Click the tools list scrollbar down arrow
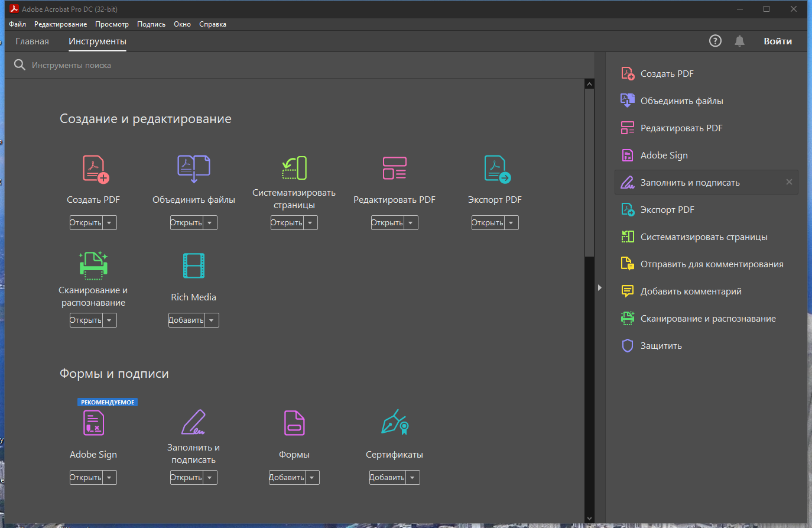This screenshot has width=812, height=528. pyautogui.click(x=589, y=519)
